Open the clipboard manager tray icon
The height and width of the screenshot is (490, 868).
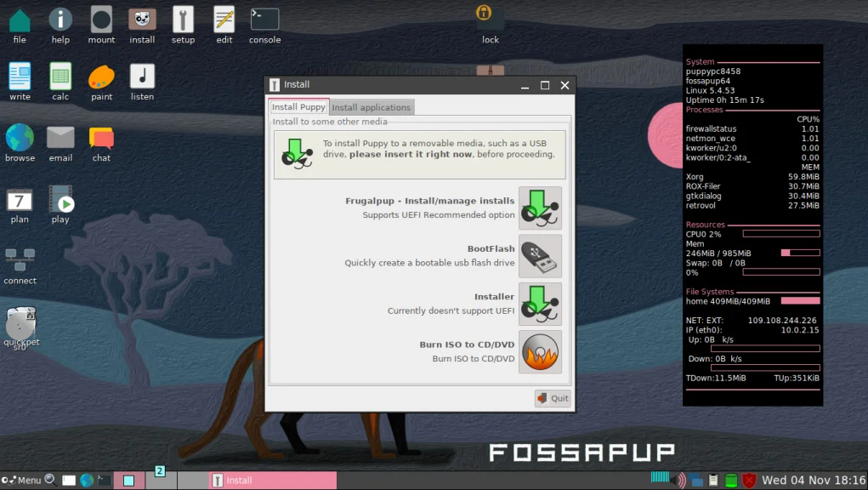[x=712, y=480]
